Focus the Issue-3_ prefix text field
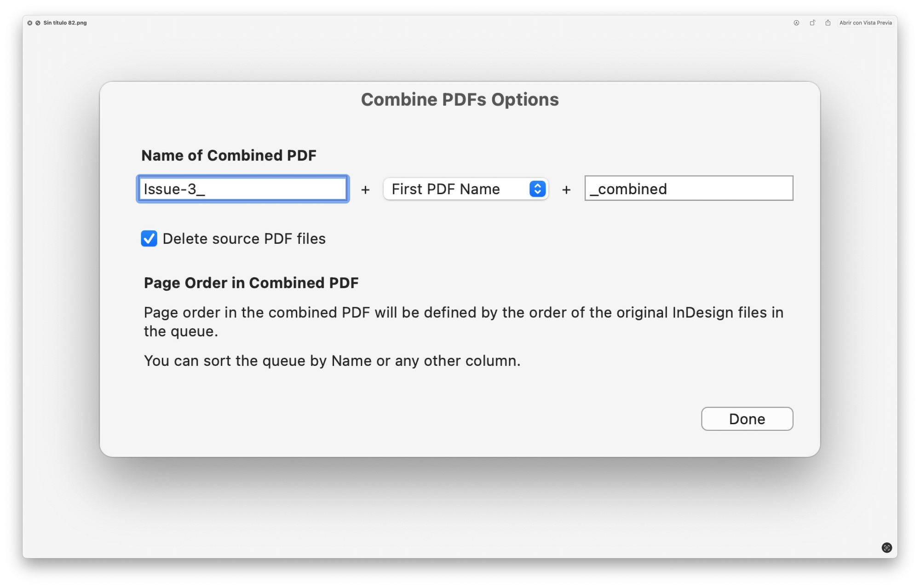920x588 pixels. (243, 189)
